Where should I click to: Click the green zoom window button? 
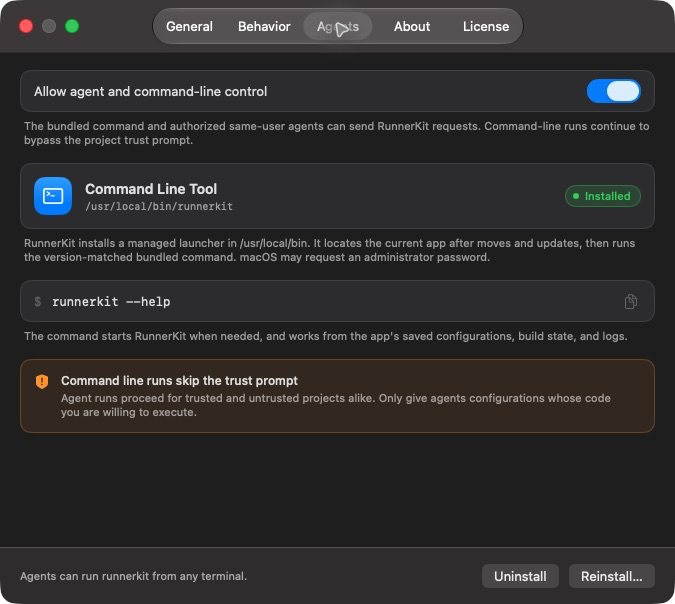[x=72, y=26]
